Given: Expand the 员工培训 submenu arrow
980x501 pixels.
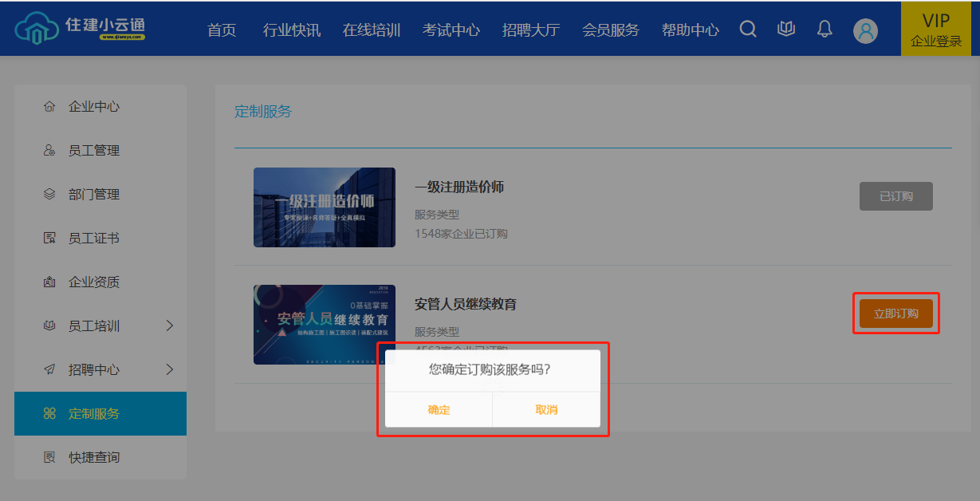Looking at the screenshot, I should tap(169, 325).
